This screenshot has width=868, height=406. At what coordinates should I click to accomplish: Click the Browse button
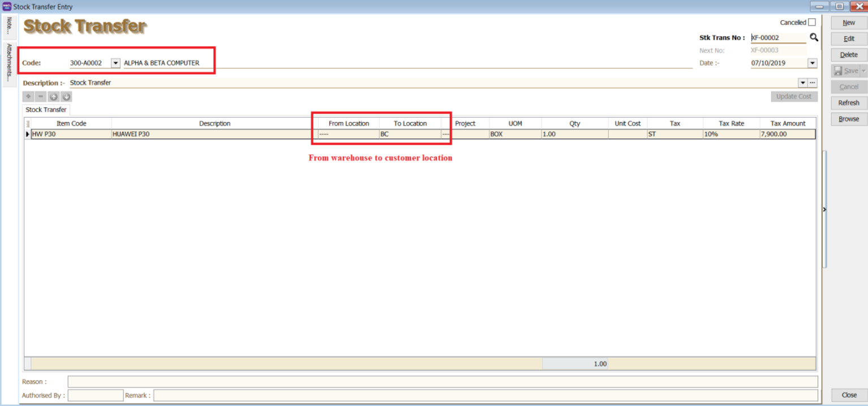(x=848, y=119)
